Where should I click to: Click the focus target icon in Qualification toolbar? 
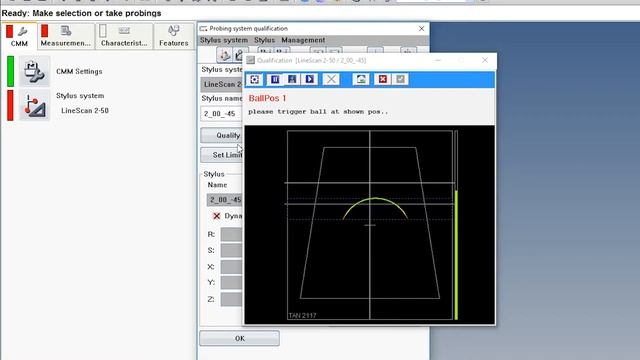tap(255, 79)
